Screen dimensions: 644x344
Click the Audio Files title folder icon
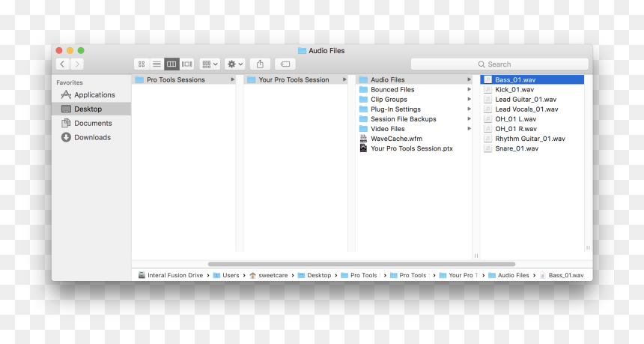pyautogui.click(x=302, y=50)
